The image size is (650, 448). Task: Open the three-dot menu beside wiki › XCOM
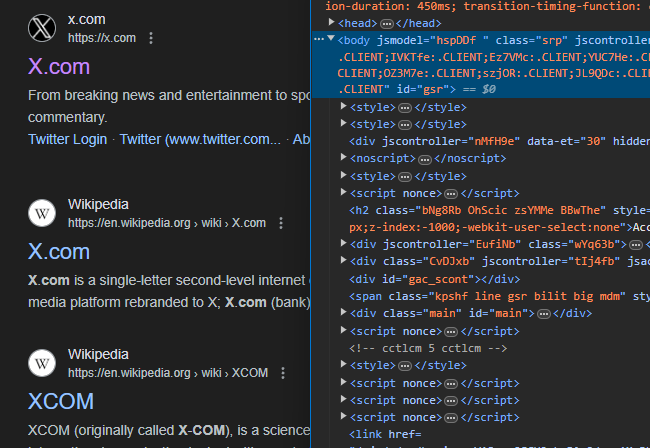point(283,373)
